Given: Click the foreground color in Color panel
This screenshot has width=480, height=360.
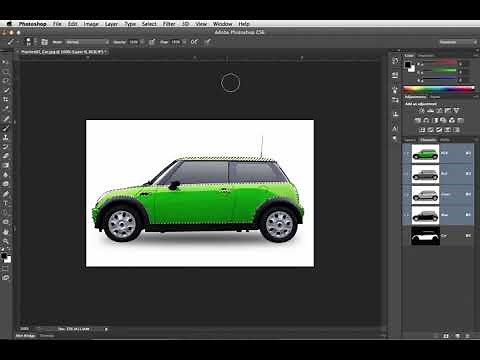Looking at the screenshot, I should (x=408, y=65).
